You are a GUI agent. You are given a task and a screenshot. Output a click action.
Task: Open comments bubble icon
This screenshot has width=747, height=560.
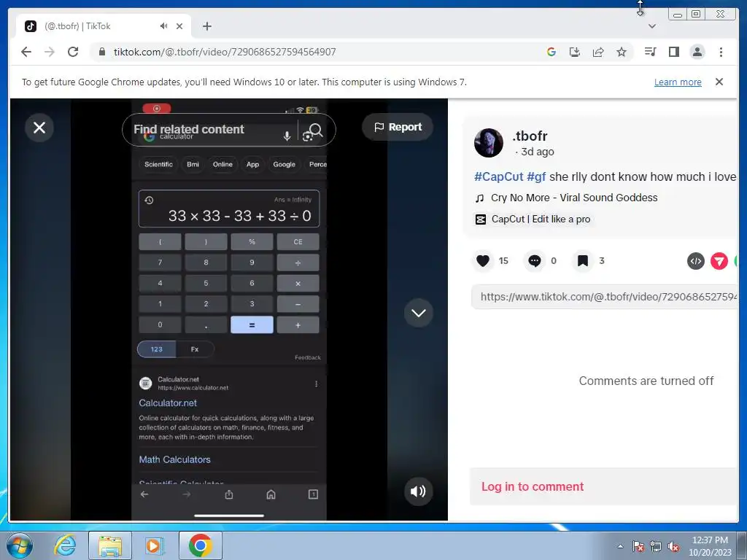click(535, 260)
